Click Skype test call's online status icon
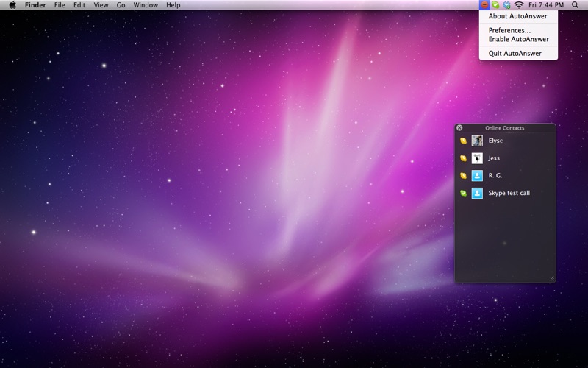The width and height of the screenshot is (588, 368). point(463,194)
